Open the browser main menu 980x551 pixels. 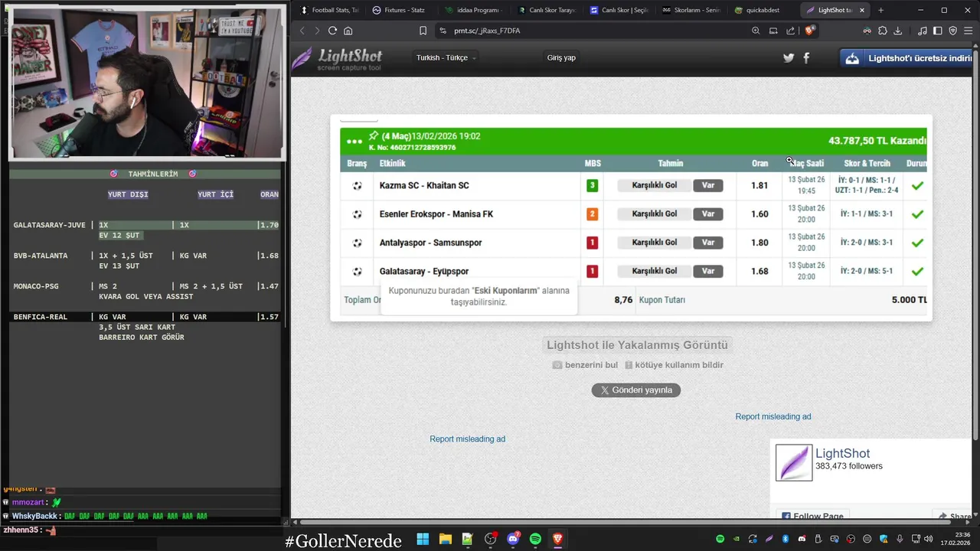point(970,31)
